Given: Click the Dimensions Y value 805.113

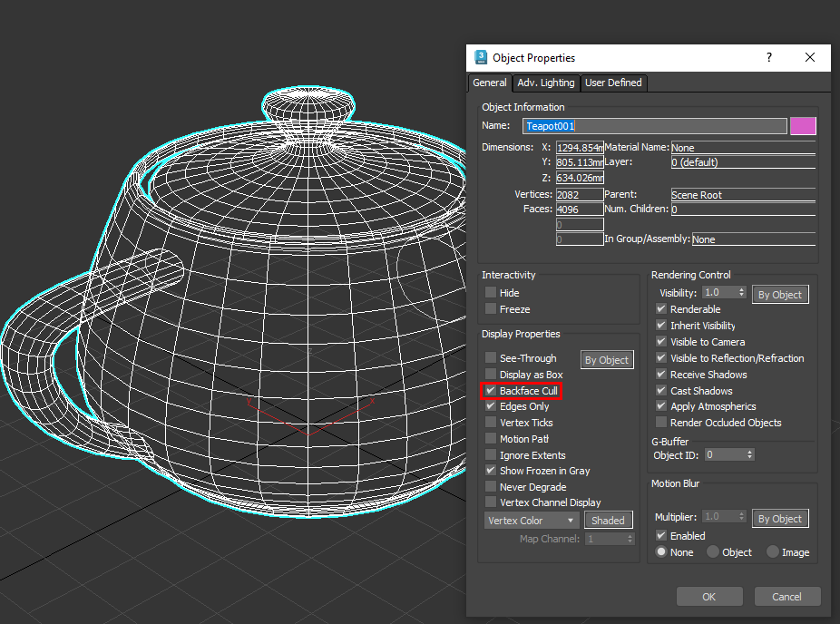Looking at the screenshot, I should pos(580,162).
